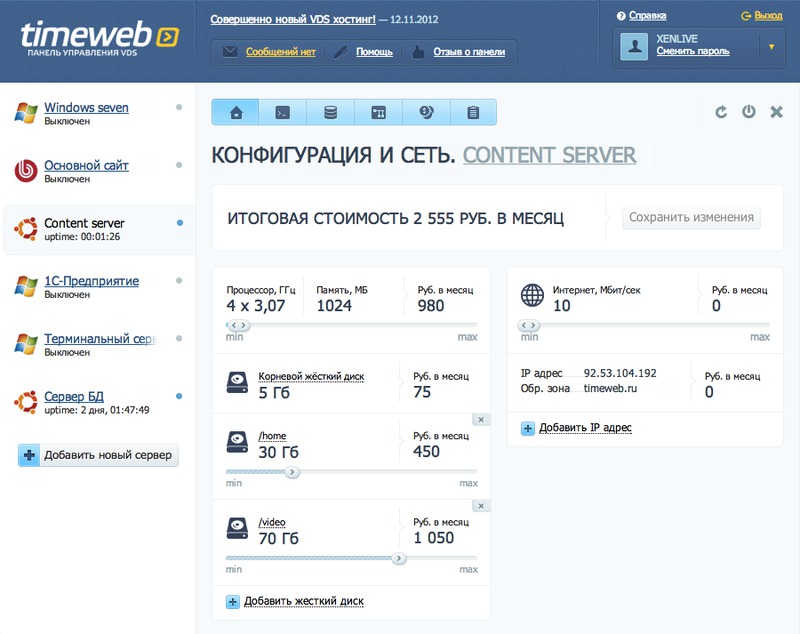This screenshot has height=634, width=800.
Task: Click the root hard disk drive icon
Action: coord(237,383)
